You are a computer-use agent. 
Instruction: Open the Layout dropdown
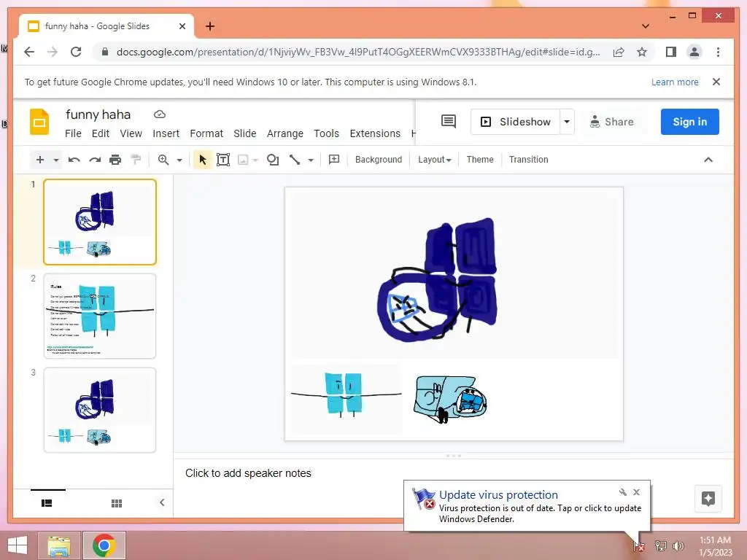[x=435, y=160]
